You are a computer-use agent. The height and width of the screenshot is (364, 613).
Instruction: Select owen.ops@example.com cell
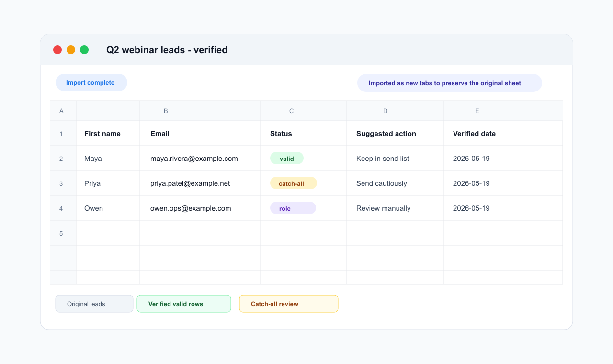(x=200, y=208)
